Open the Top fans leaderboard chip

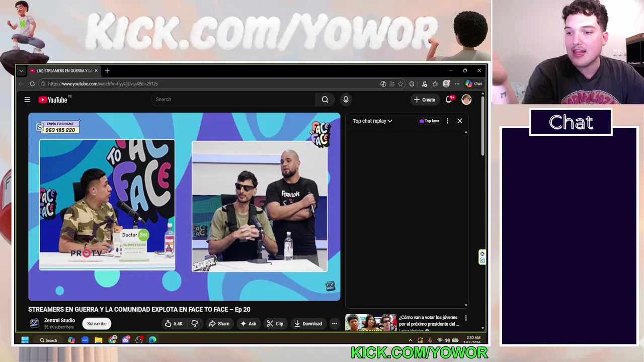(429, 121)
